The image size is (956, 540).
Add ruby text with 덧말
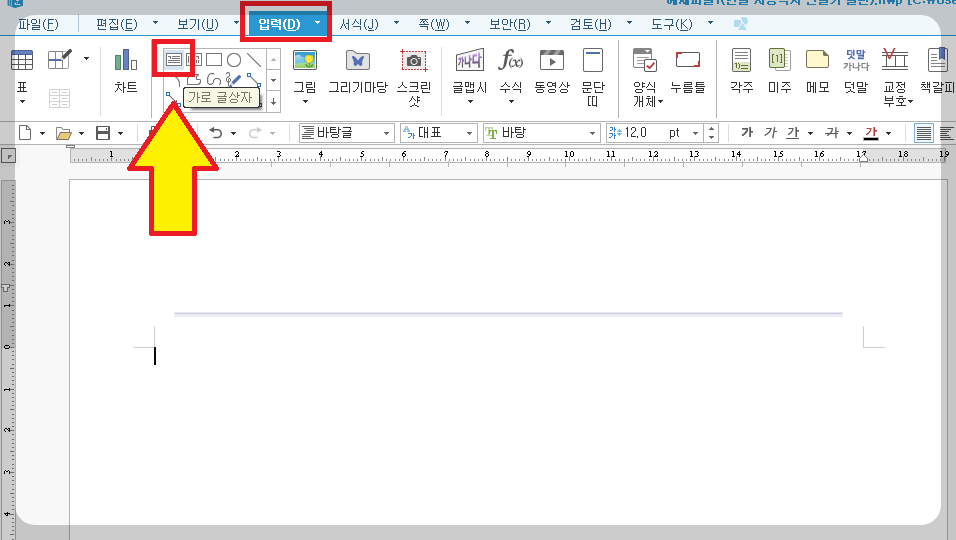click(856, 71)
